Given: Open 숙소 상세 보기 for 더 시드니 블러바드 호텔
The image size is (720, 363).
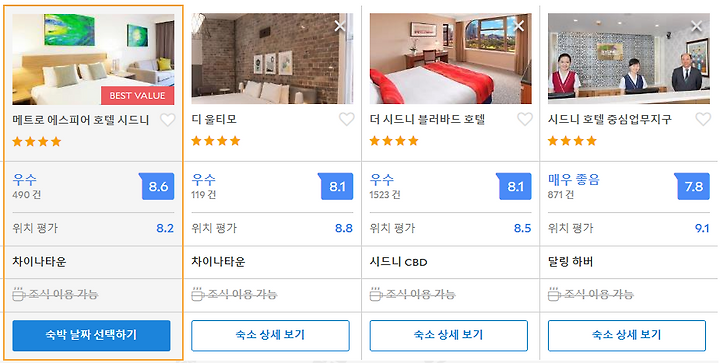Looking at the screenshot, I should coord(449,335).
